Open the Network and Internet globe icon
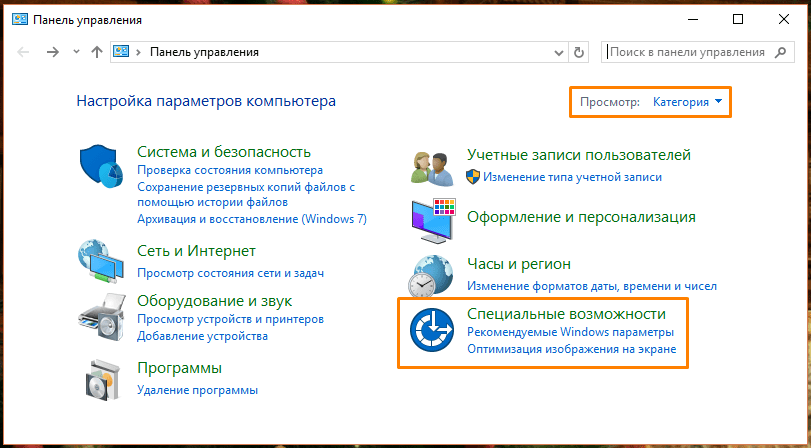811x448 pixels. 101,261
